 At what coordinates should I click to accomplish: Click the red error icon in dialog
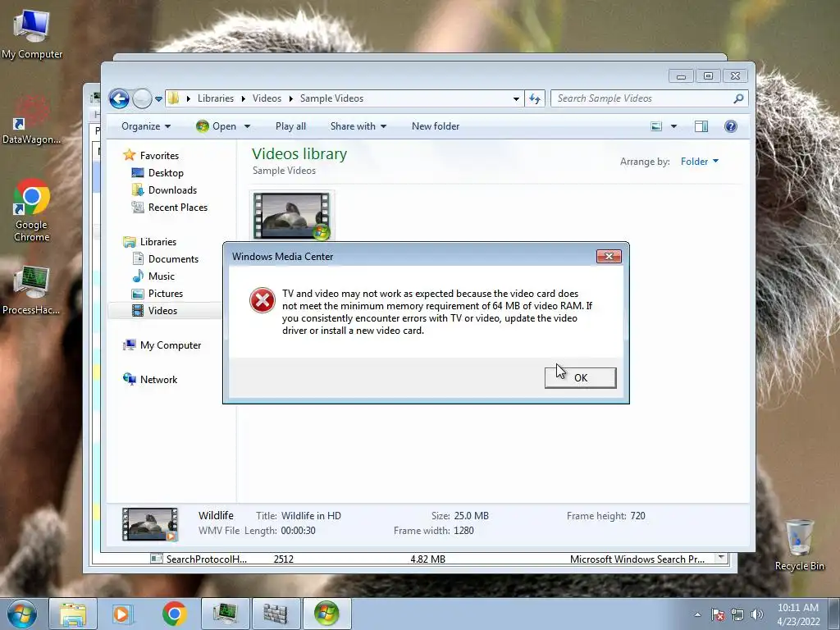[x=262, y=300]
